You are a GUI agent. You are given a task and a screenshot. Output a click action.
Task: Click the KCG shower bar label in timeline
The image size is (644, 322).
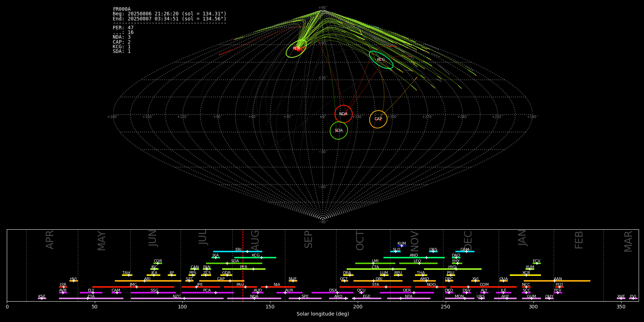click(x=256, y=255)
